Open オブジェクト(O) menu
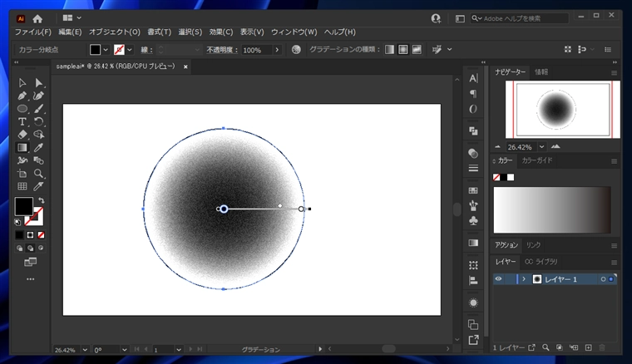Viewport: 632px width, 364px height. pyautogui.click(x=115, y=32)
